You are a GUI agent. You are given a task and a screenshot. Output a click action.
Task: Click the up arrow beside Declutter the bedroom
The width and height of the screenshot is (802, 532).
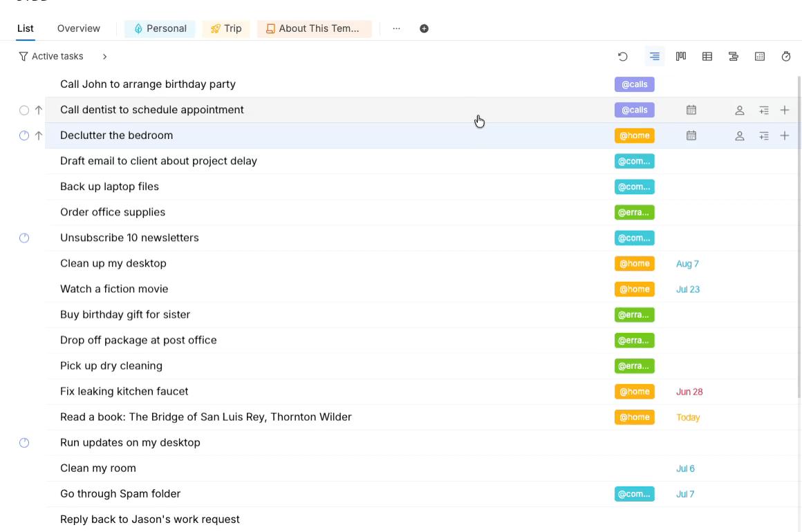point(38,135)
